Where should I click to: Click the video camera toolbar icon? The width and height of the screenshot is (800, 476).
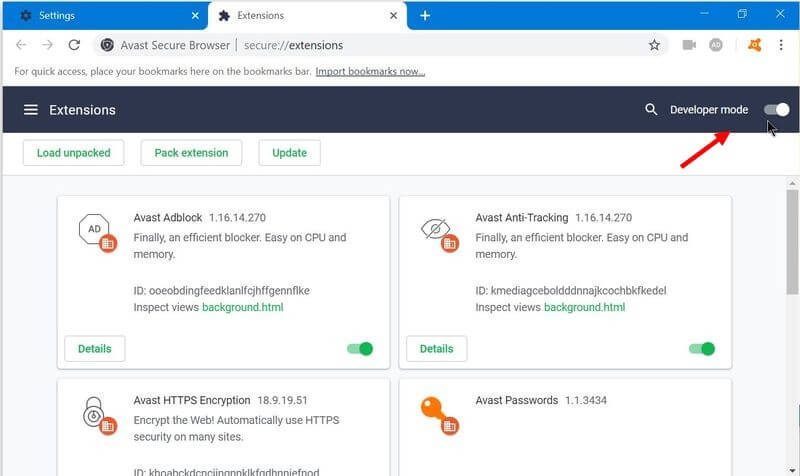(x=689, y=45)
